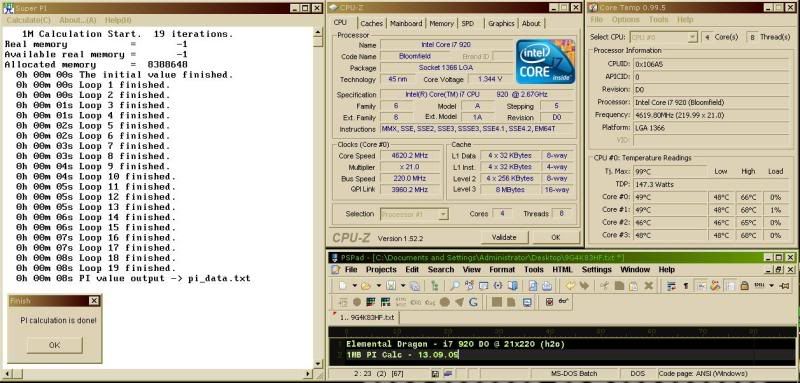Click the red checkmark icon in PSPad toolbar
The width and height of the screenshot is (800, 383).
coord(549,302)
